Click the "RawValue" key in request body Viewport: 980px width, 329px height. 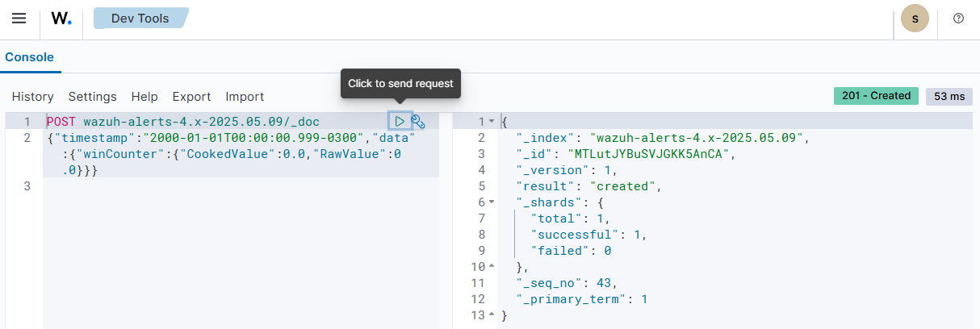click(x=349, y=154)
